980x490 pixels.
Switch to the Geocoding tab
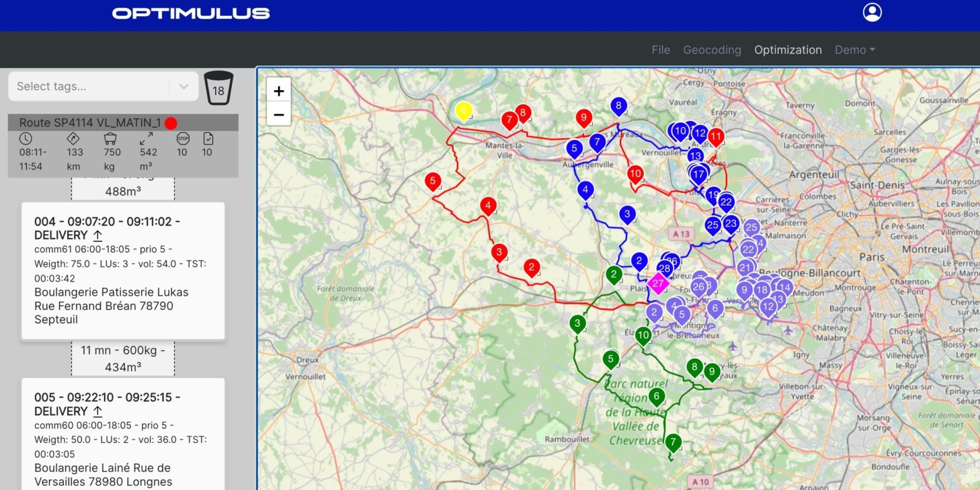click(712, 50)
